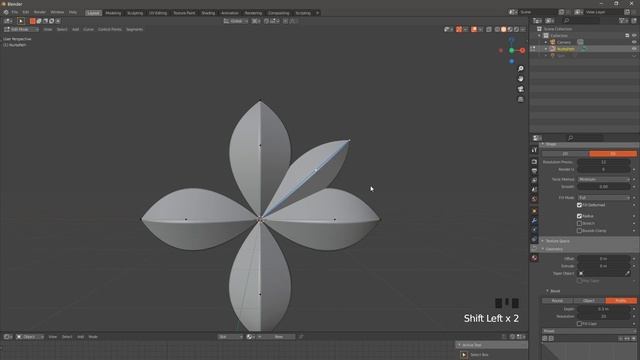Enable the Bounds Clamp checkbox
Screen dimensions: 640x360
point(579,231)
